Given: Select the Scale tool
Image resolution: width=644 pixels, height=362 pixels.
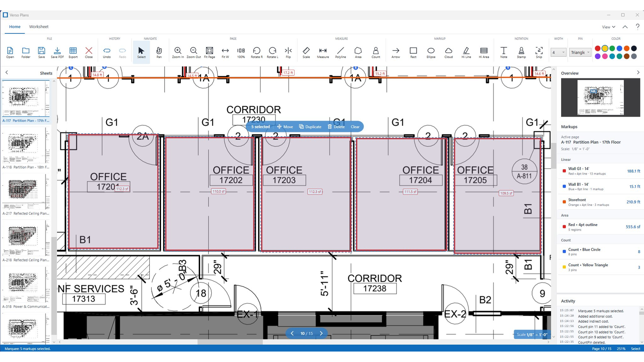Looking at the screenshot, I should 306,52.
